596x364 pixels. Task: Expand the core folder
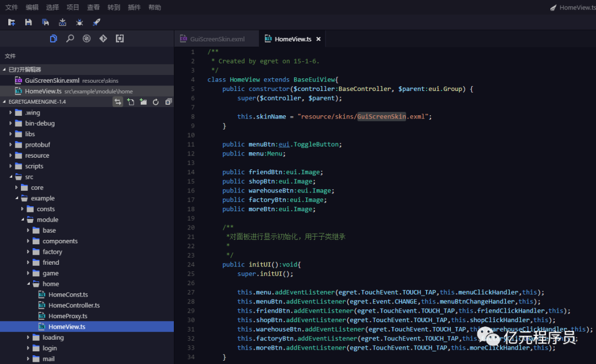(17, 188)
